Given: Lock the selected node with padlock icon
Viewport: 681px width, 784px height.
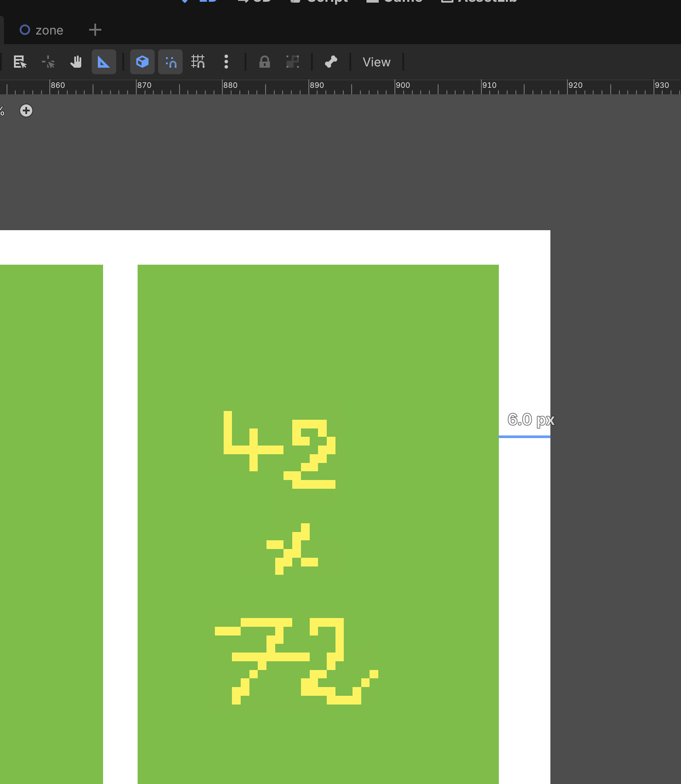Looking at the screenshot, I should click(264, 62).
